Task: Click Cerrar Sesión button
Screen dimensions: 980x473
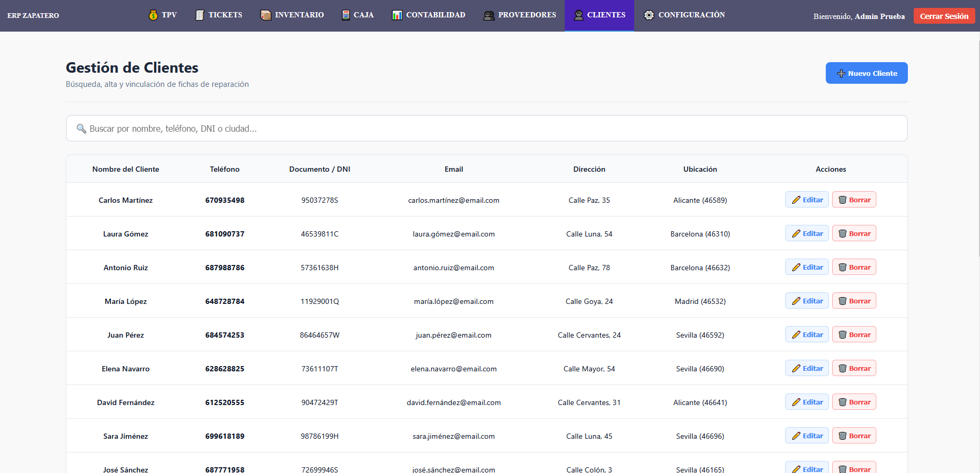Action: point(944,16)
